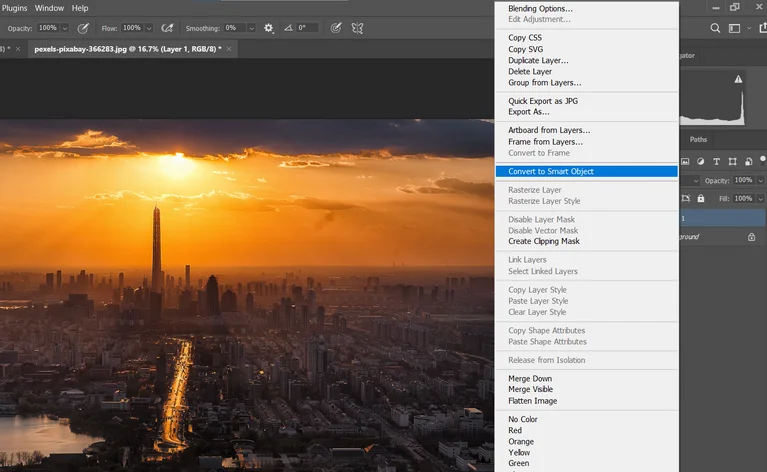Choose Convert to Smart Object

click(550, 171)
